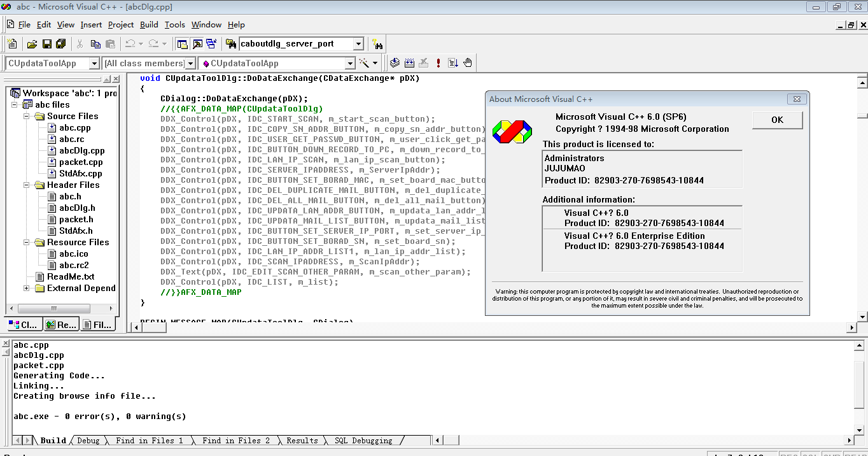Toggle the Workspace window icon
868x456 pixels.
[x=182, y=44]
